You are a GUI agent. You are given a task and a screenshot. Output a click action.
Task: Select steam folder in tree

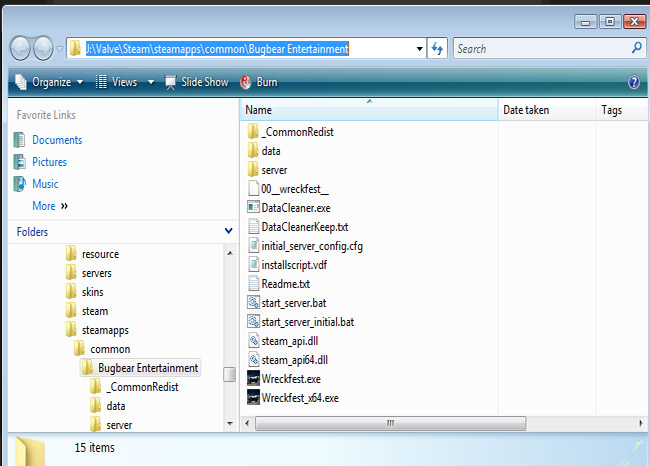[95, 311]
